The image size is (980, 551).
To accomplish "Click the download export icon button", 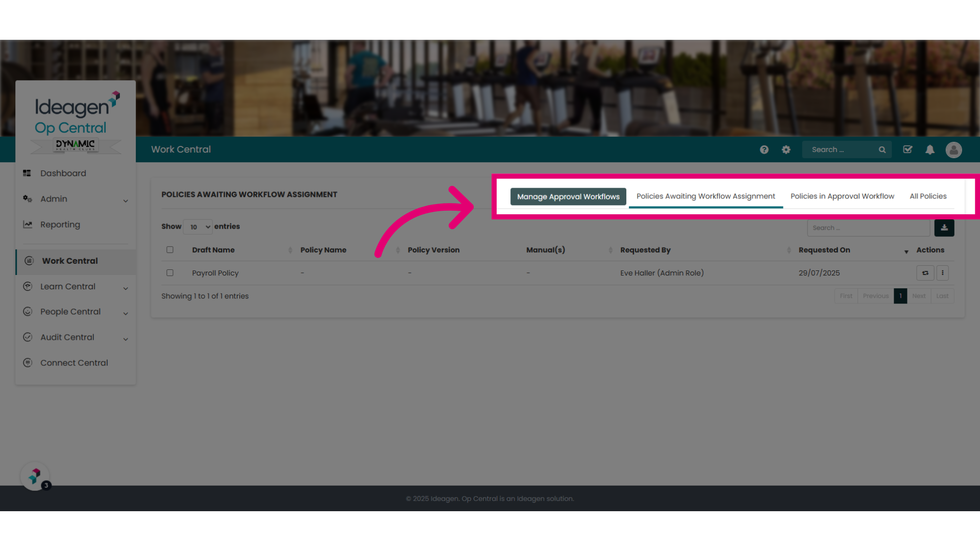I will (x=944, y=228).
